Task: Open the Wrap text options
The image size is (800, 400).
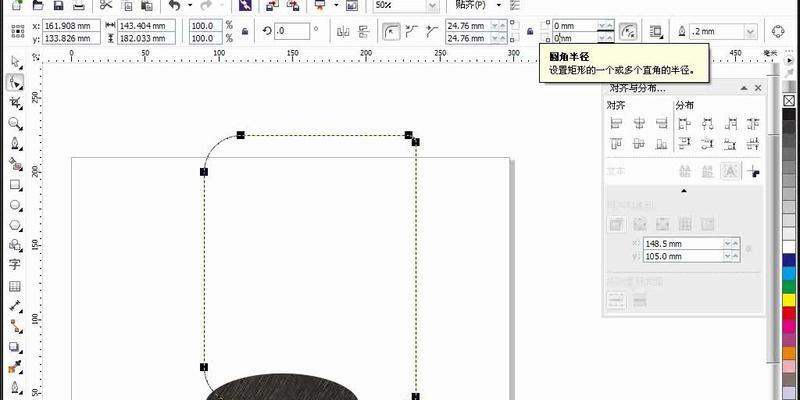Action: 656,32
